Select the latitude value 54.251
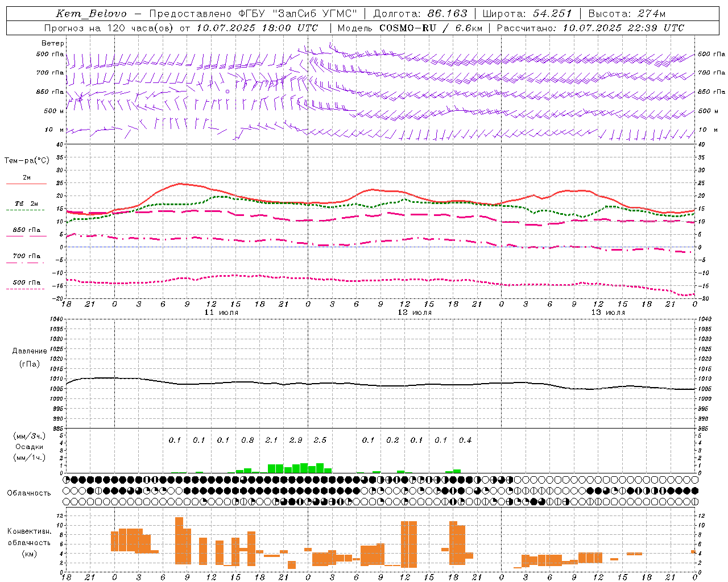Image resolution: width=728 pixels, height=582 pixels. (x=552, y=14)
